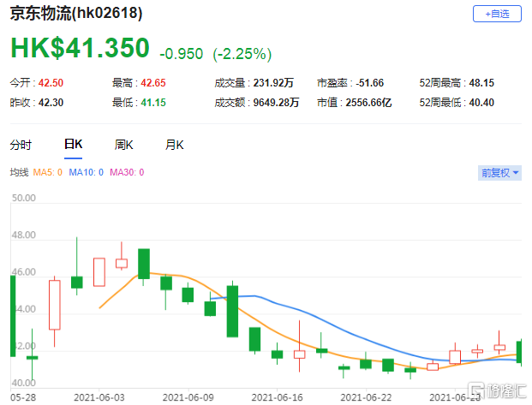Click the 市值 value 2556.66亿

369,103
